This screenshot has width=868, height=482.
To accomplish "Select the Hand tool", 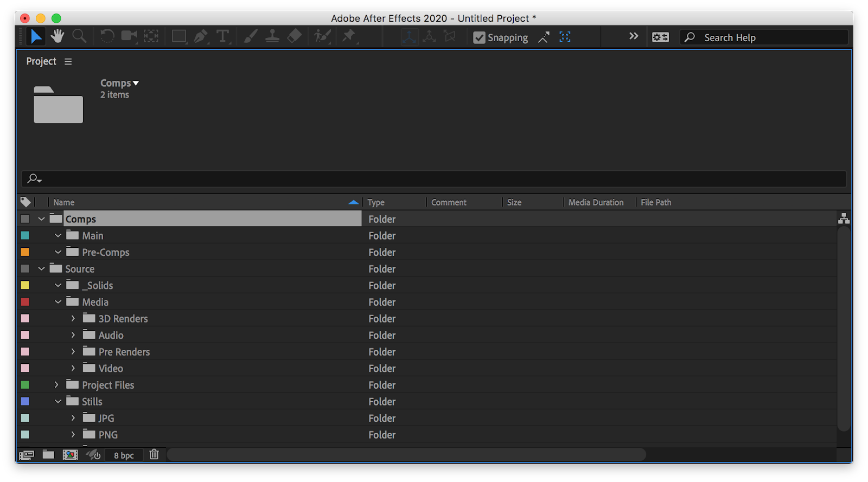I will pos(58,36).
